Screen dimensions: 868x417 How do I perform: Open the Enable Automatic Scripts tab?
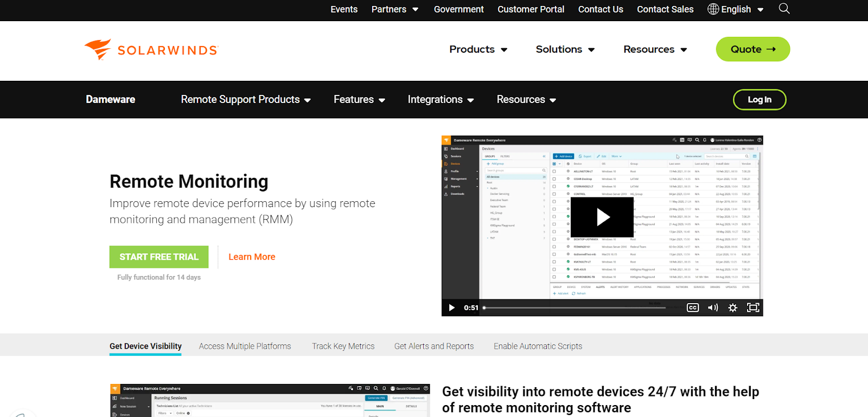(538, 347)
